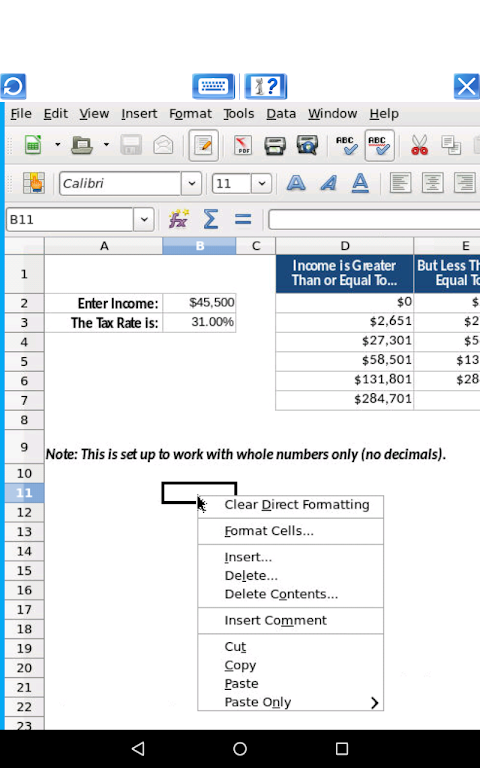480x768 pixels.
Task: Center cell content horizontally
Action: pos(433,183)
